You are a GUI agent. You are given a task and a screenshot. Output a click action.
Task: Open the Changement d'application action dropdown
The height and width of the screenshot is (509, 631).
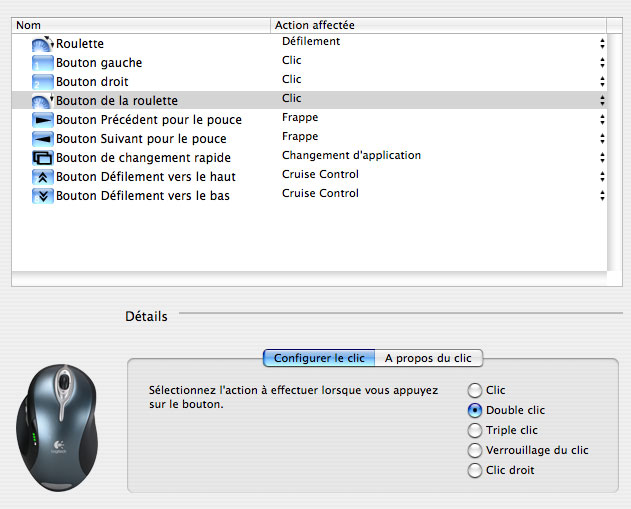coord(602,157)
